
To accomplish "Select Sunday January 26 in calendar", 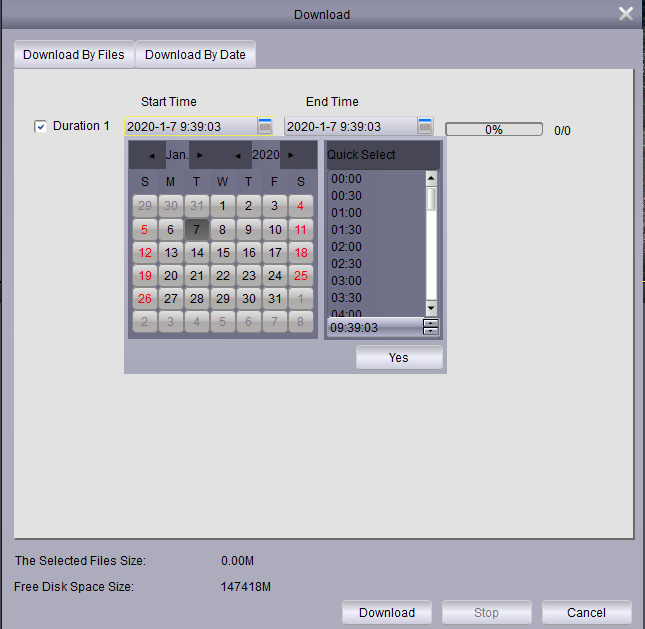I will (x=145, y=298).
